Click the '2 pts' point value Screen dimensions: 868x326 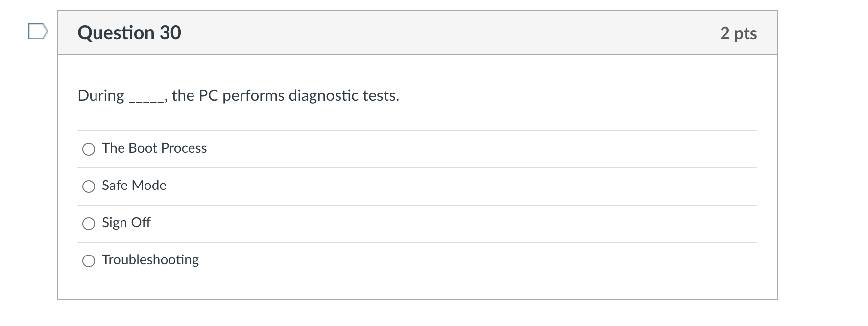[738, 33]
